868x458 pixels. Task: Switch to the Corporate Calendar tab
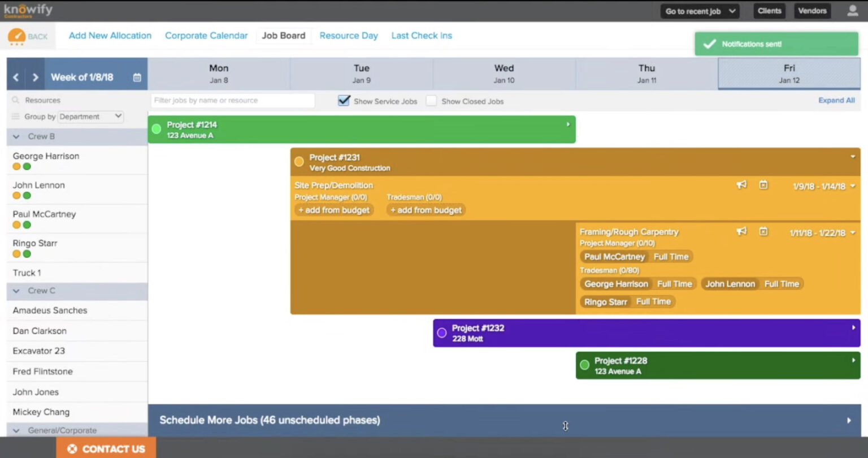pos(206,35)
